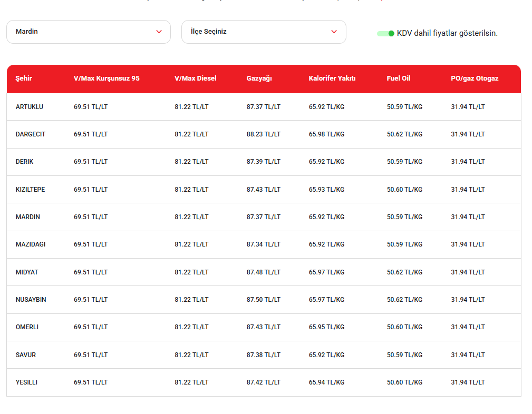
Task: Click the Şehir column header
Action: pyautogui.click(x=24, y=78)
